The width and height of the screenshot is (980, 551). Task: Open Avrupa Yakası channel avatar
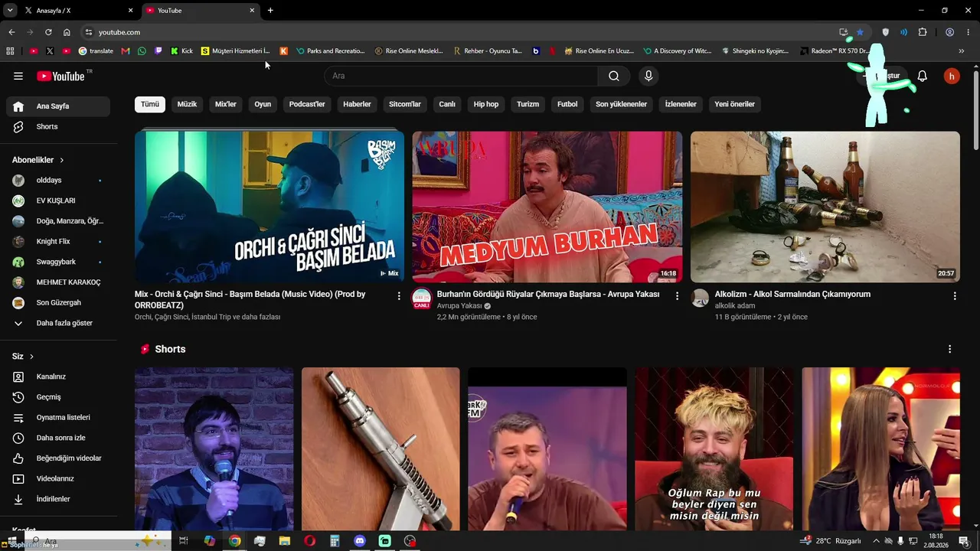pyautogui.click(x=422, y=299)
